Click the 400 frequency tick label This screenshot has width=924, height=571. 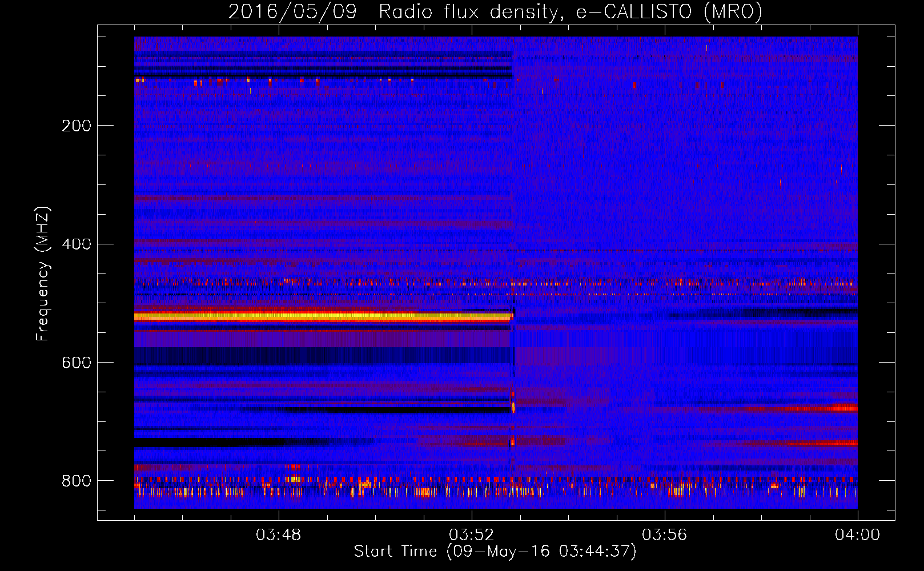(x=77, y=244)
